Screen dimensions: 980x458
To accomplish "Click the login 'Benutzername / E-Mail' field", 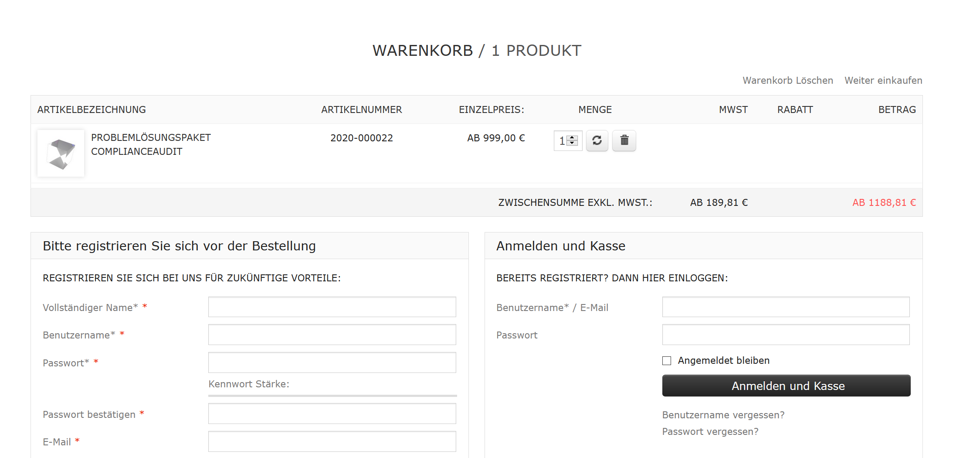I will click(786, 307).
